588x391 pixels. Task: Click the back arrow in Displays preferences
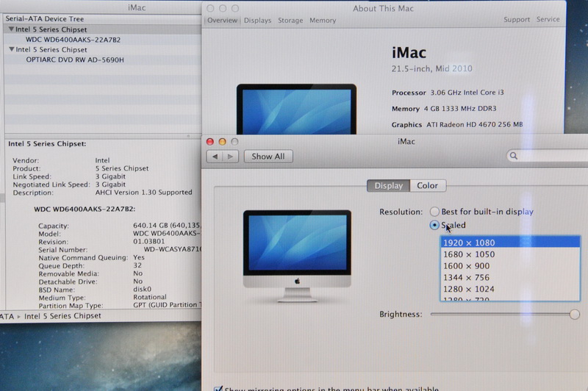coord(215,157)
